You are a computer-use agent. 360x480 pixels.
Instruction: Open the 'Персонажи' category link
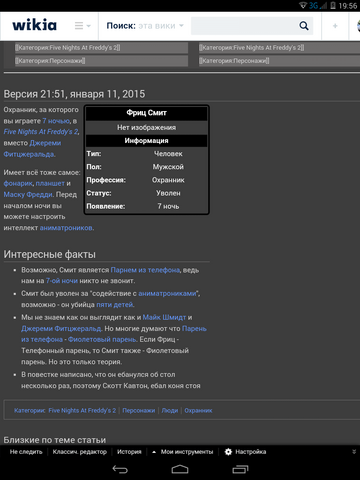139,411
